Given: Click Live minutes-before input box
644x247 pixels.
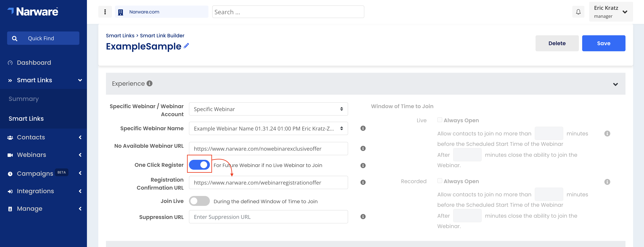Looking at the screenshot, I should pos(549,133).
